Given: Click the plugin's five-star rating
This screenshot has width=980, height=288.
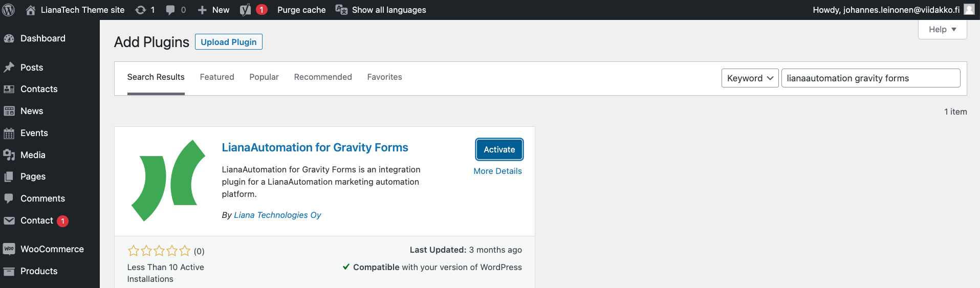Looking at the screenshot, I should [x=159, y=251].
